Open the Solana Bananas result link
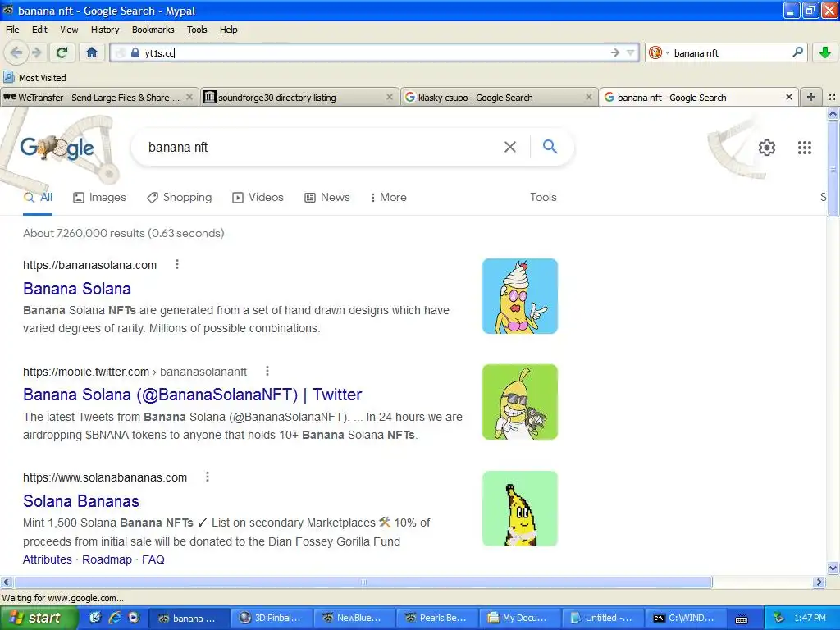840x630 pixels. (81, 501)
